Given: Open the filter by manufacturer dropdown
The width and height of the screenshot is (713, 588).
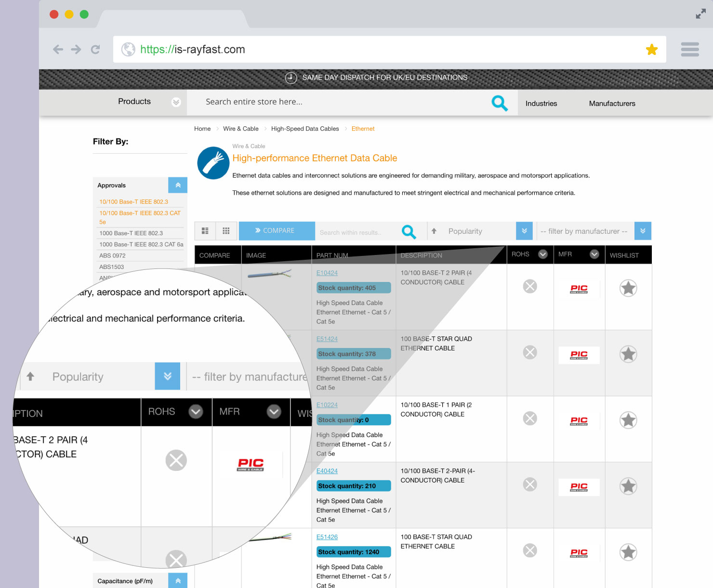Looking at the screenshot, I should (643, 231).
